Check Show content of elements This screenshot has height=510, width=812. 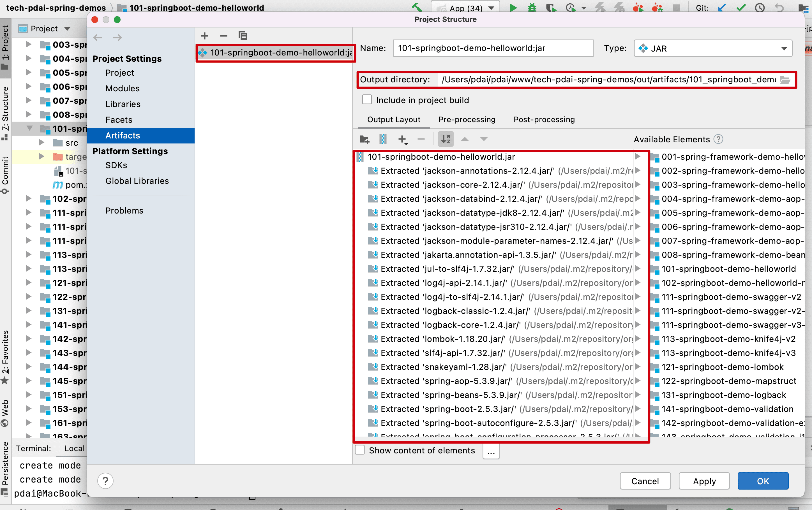click(x=360, y=450)
